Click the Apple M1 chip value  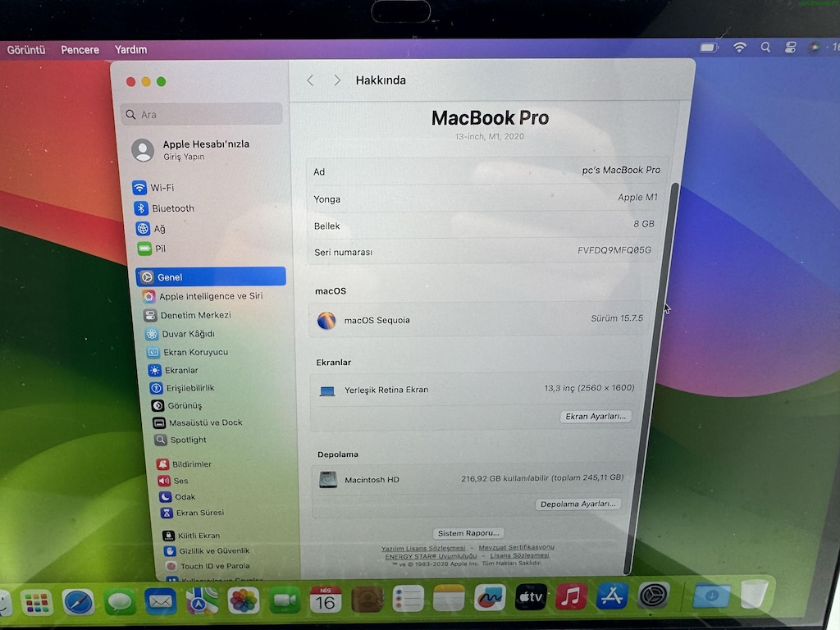(637, 197)
